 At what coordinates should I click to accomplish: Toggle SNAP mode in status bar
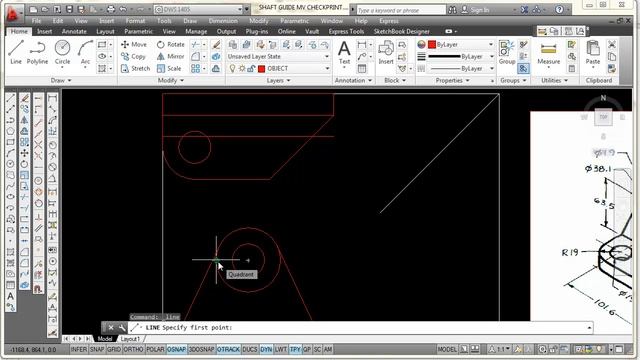click(97, 349)
